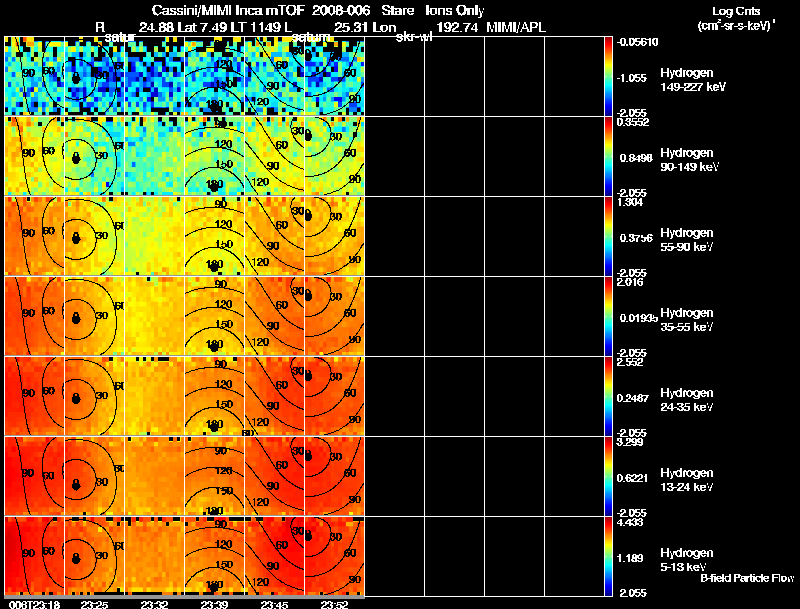Click the colorbar maximum value 0.3552
Viewport: 800px width, 609px height.
click(x=633, y=122)
